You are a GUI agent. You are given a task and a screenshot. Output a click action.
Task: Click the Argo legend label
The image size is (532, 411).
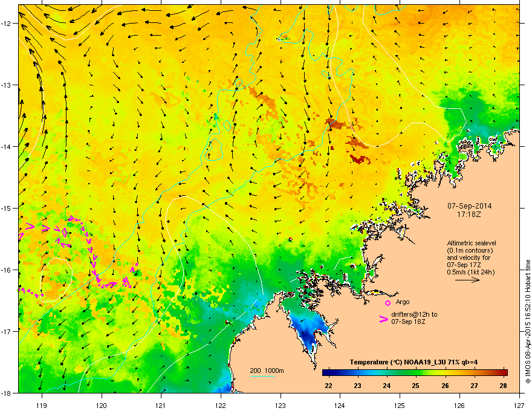(403, 302)
